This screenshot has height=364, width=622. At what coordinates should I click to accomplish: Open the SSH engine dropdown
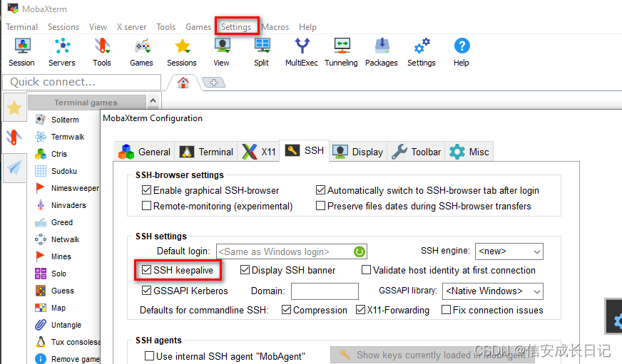tap(509, 251)
